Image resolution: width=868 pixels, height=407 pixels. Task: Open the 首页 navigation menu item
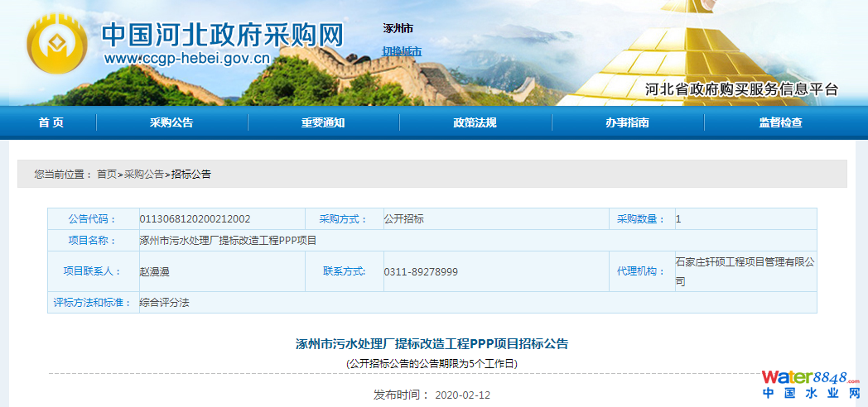click(51, 122)
